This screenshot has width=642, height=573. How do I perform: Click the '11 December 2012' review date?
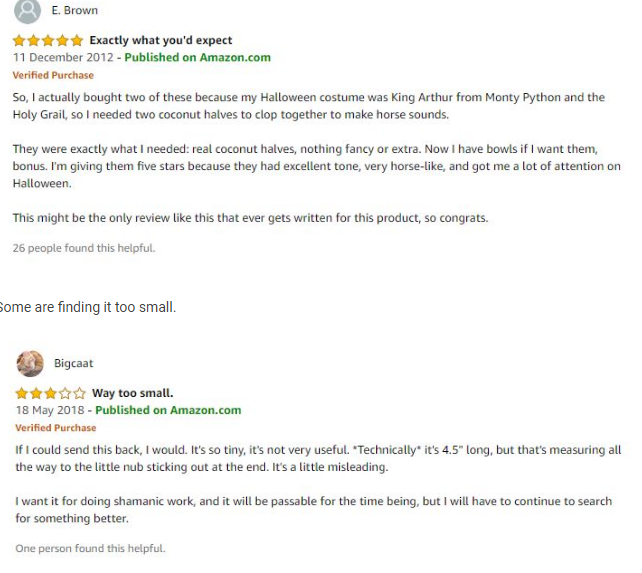click(x=63, y=57)
